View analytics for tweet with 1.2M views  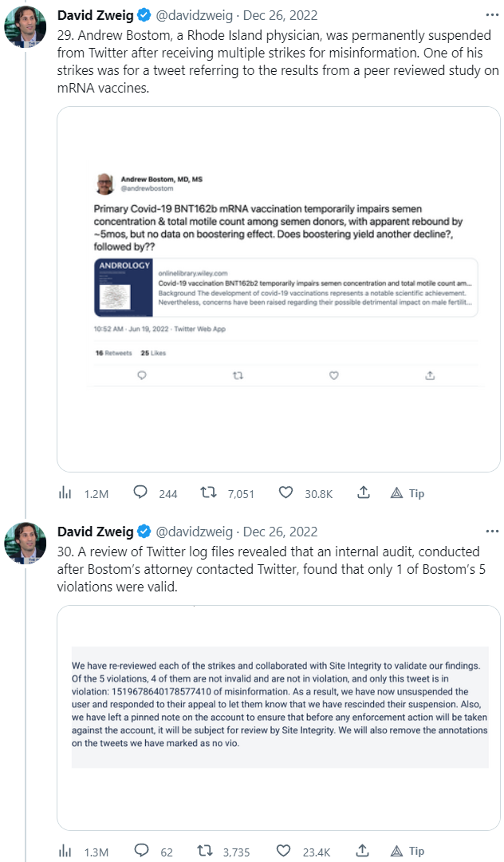click(65, 493)
